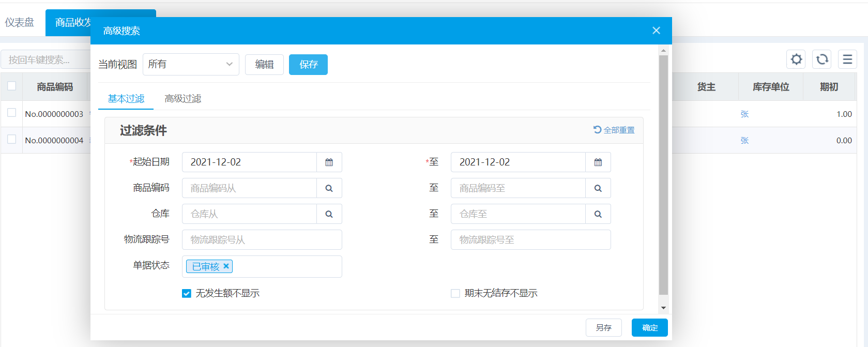
Task: Click the 编辑 button
Action: (x=264, y=65)
